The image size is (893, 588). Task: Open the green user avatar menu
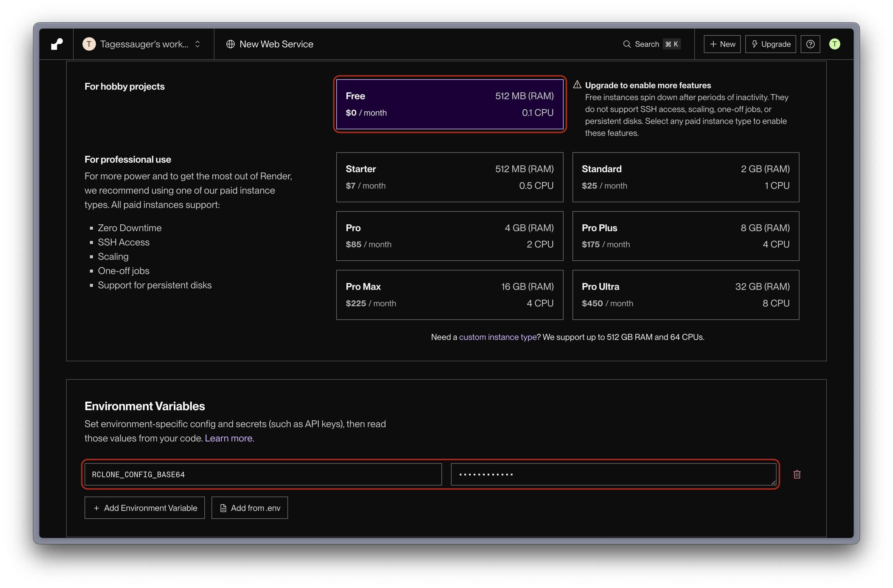click(834, 44)
